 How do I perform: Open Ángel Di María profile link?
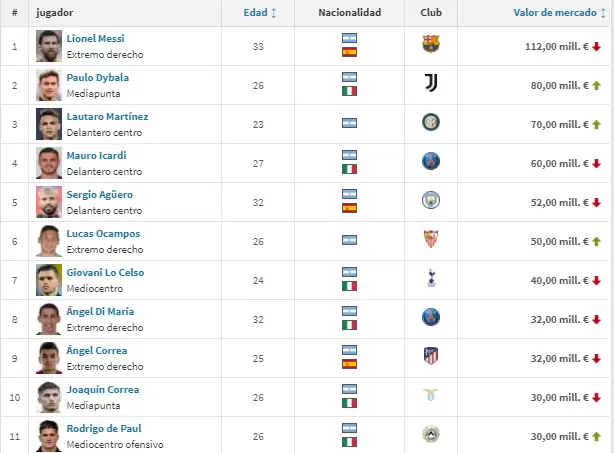click(x=100, y=311)
